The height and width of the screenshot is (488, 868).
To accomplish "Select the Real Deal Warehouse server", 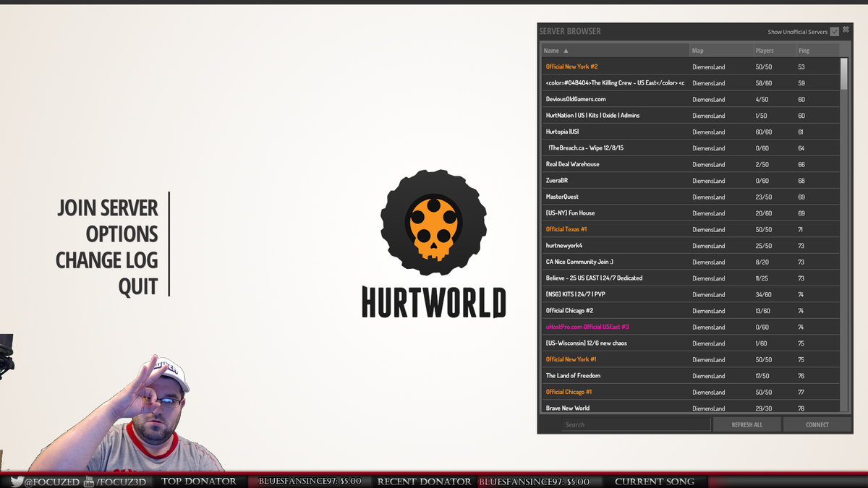I will point(691,164).
